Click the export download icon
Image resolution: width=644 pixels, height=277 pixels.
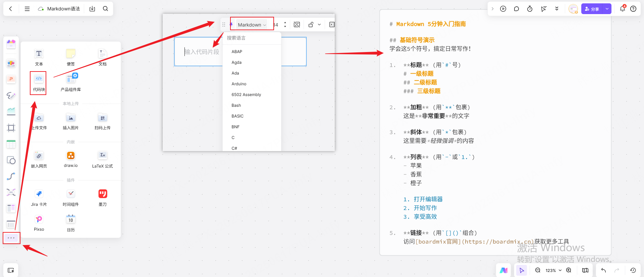point(92,9)
